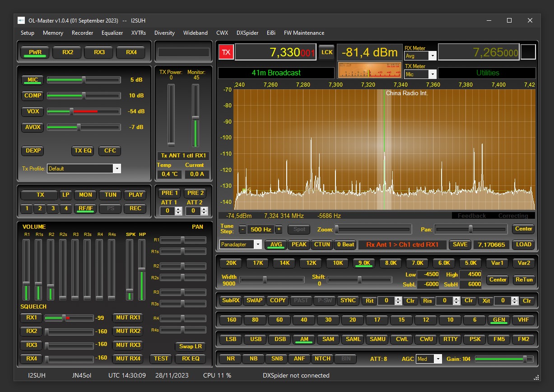Image resolution: width=554 pixels, height=392 pixels.
Task: Click the S-meter analog gauge
Action: click(369, 70)
